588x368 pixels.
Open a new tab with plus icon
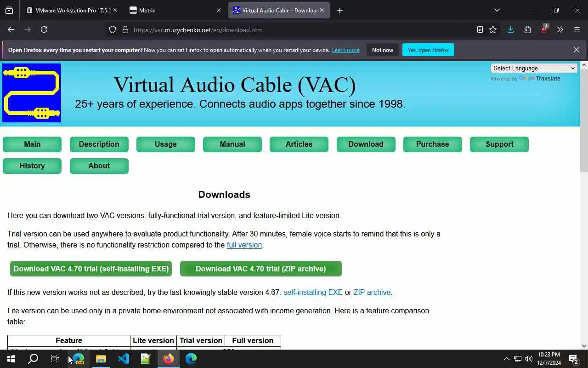(x=339, y=10)
